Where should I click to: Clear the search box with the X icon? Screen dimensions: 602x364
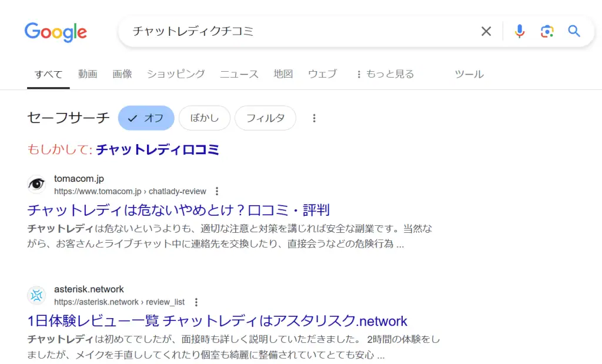[486, 31]
